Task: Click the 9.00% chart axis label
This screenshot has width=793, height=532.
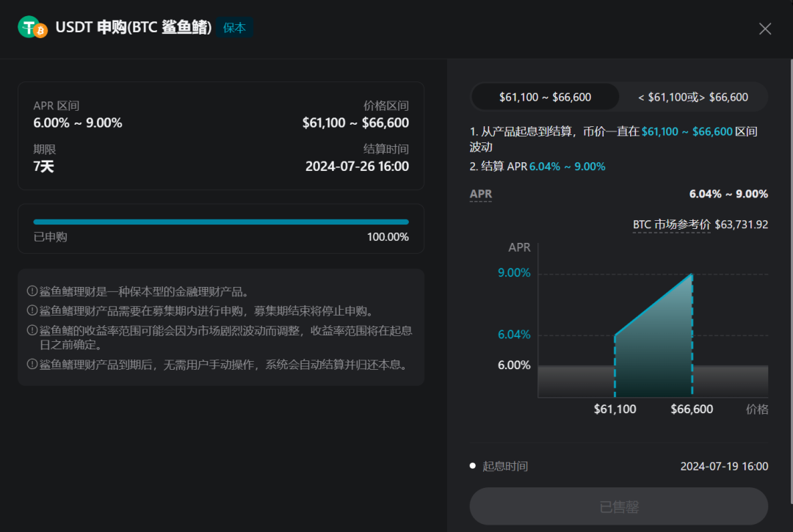Action: coord(514,273)
